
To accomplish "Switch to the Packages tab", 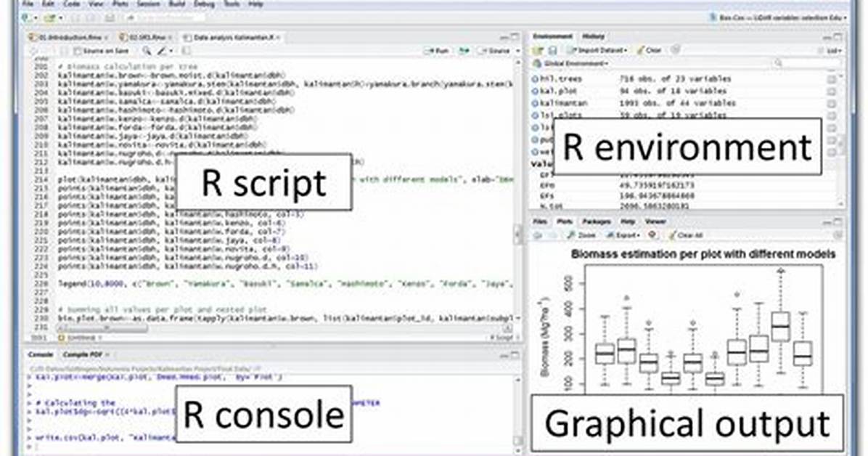I will click(x=596, y=221).
